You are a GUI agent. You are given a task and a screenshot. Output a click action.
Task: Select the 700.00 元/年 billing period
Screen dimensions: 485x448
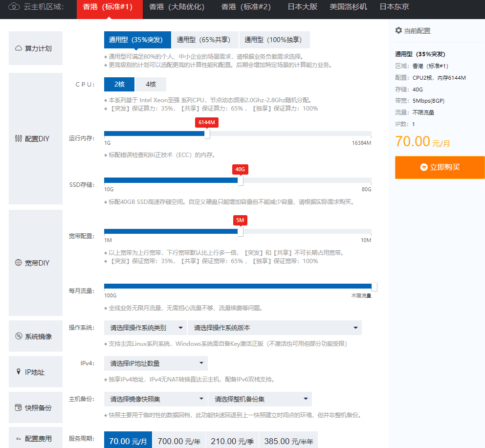pyautogui.click(x=179, y=440)
